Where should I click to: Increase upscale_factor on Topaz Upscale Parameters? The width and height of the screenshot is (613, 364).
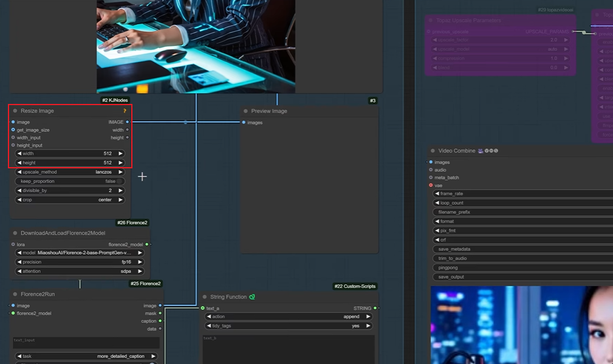[566, 40]
